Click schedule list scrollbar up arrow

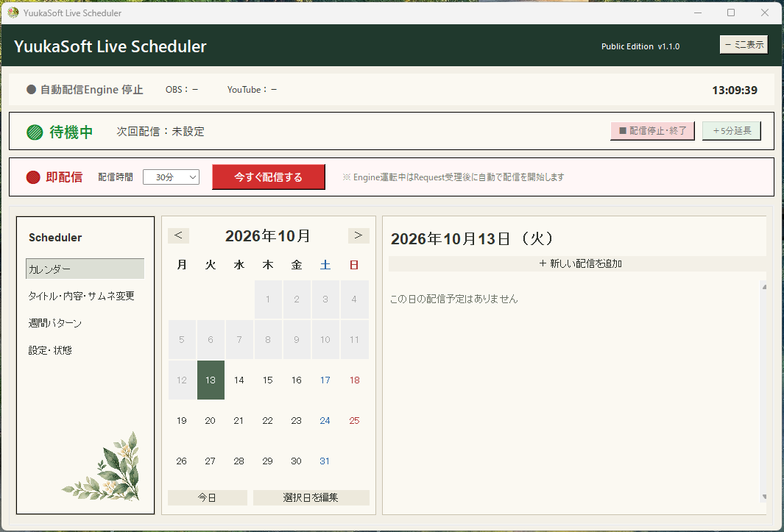pyautogui.click(x=764, y=286)
